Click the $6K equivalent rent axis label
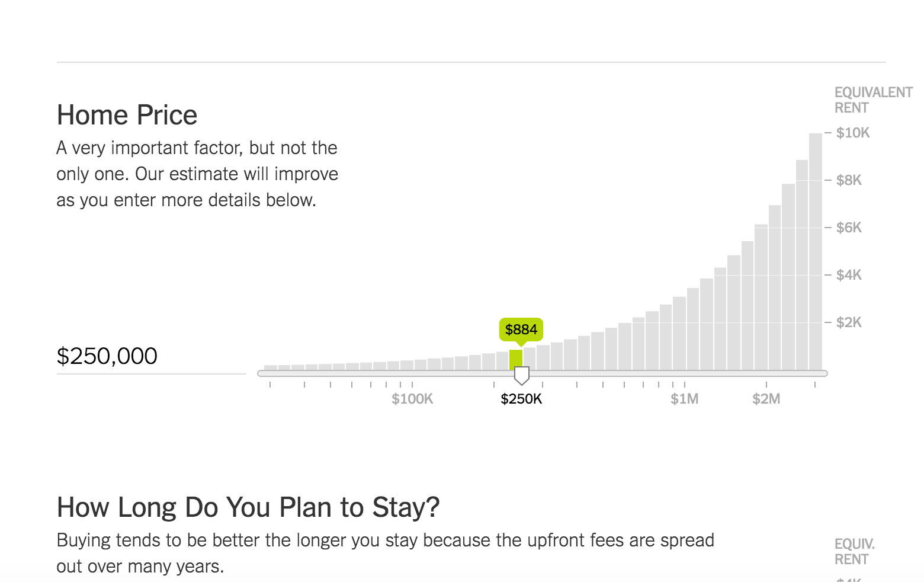Screen dimensions: 924x582 pos(849,228)
